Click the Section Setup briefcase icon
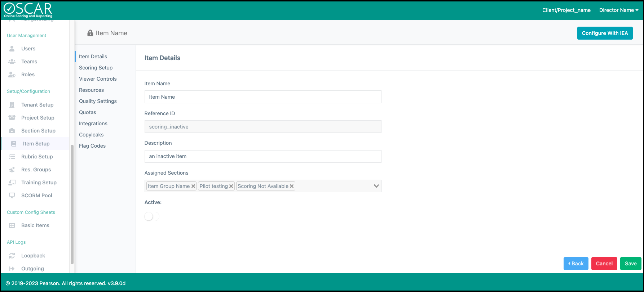644x292 pixels. pos(12,131)
